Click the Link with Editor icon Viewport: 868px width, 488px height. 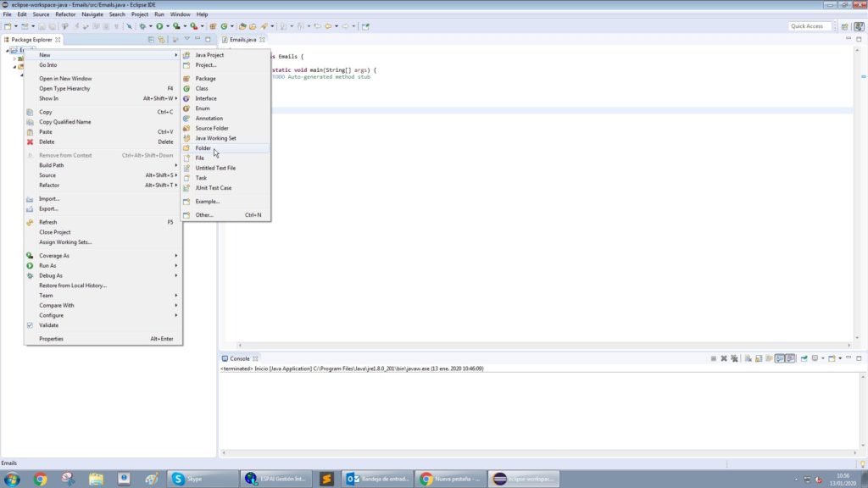point(162,39)
